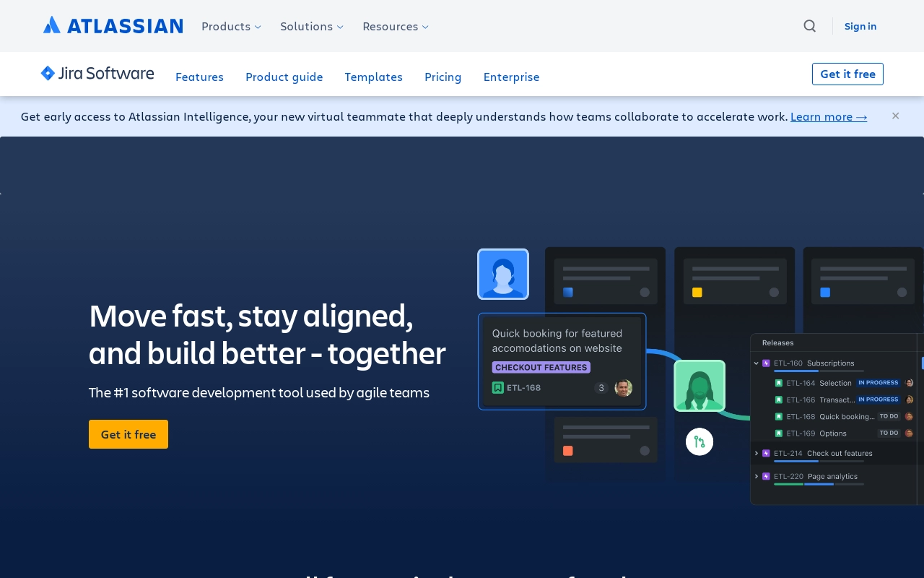Click the assignee photo on the ETL-168 card

click(x=624, y=388)
